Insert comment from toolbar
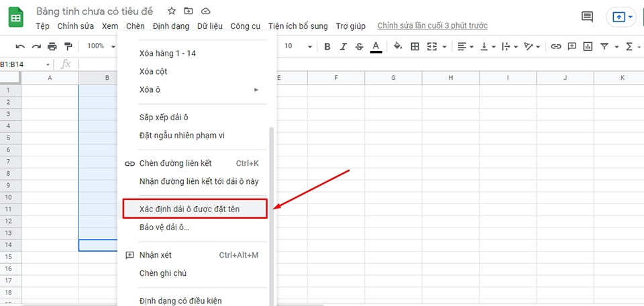 (572, 46)
